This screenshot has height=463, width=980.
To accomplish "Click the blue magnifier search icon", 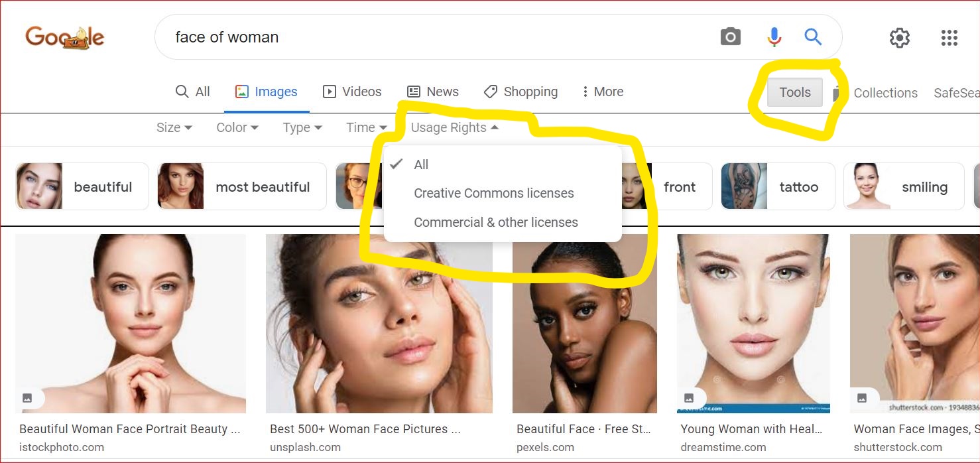I will (x=813, y=37).
